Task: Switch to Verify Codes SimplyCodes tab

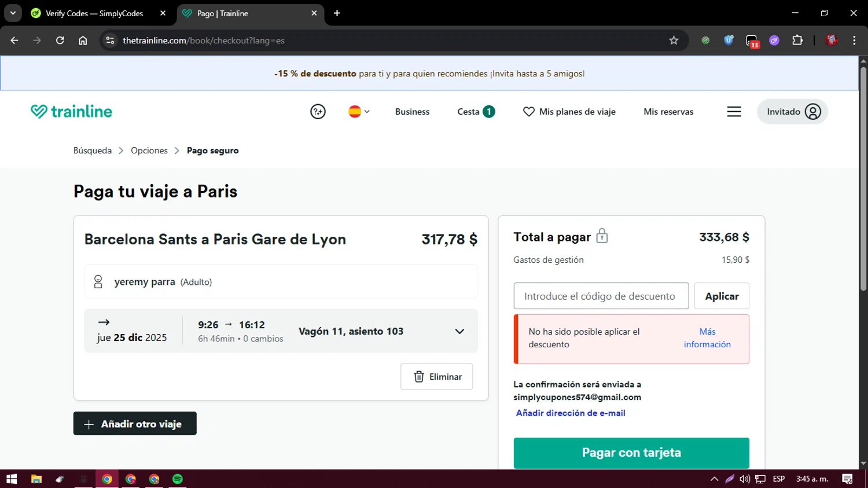Action: 94,13
